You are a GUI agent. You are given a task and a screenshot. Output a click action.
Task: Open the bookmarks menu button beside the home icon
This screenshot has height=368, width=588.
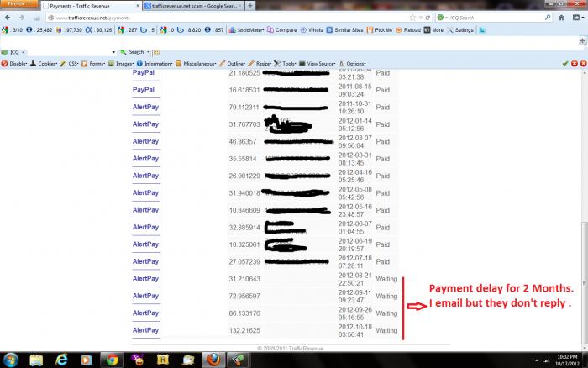pyautogui.click(x=577, y=18)
